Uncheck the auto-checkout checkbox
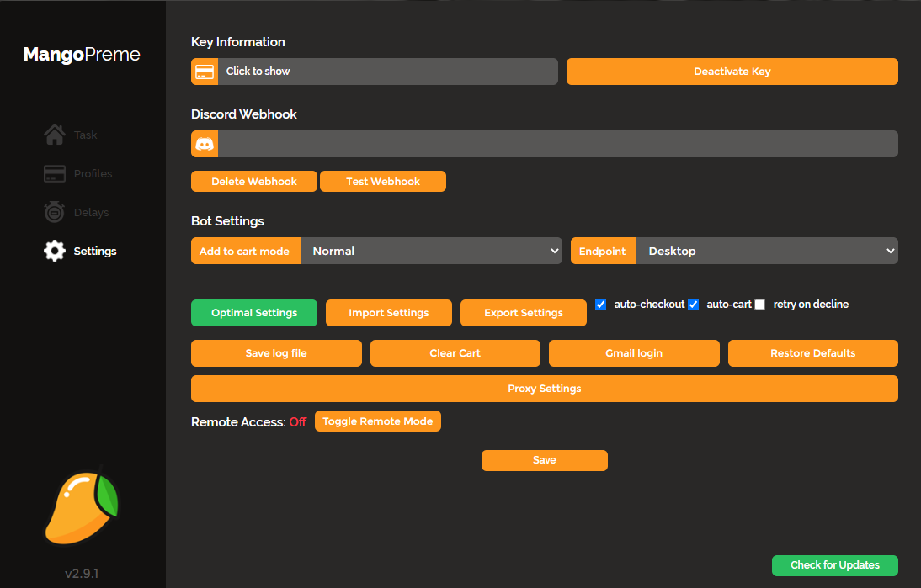The width and height of the screenshot is (921, 588). (x=601, y=305)
